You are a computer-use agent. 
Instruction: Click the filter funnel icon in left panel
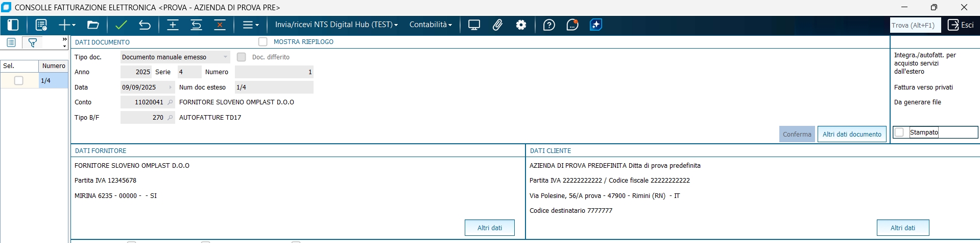click(x=33, y=42)
